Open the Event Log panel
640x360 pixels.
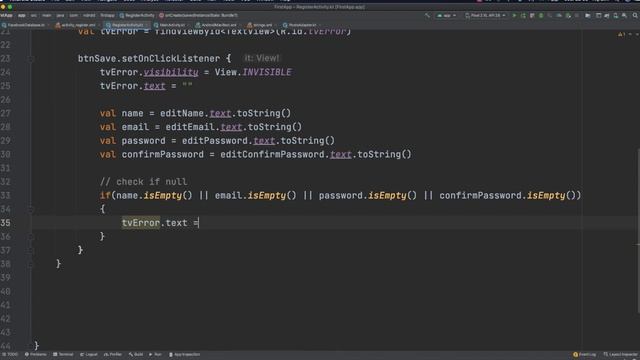[584, 354]
